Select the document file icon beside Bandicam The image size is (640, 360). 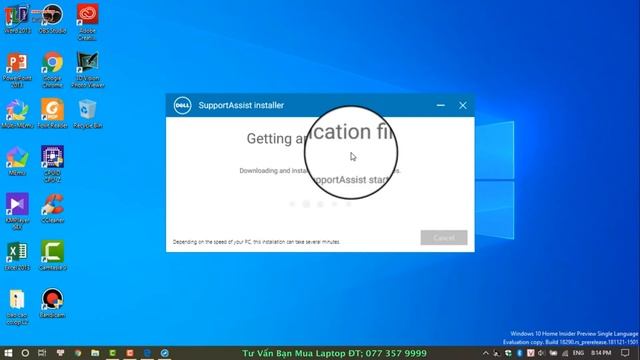click(x=17, y=307)
